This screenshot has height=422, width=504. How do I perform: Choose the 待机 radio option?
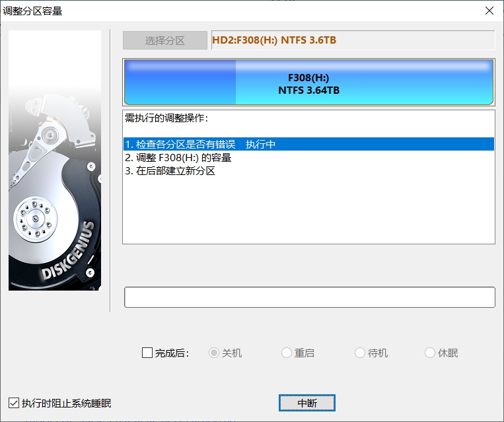click(360, 353)
